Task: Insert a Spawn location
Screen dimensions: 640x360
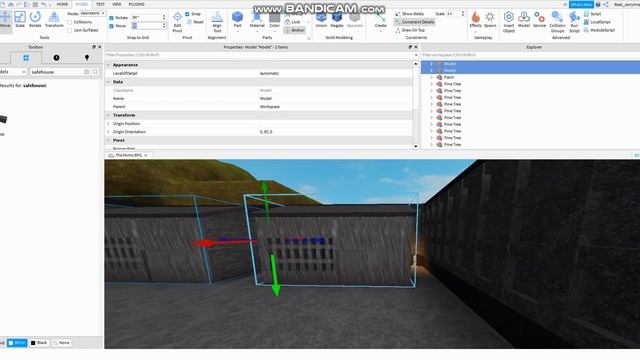Action: click(x=490, y=20)
